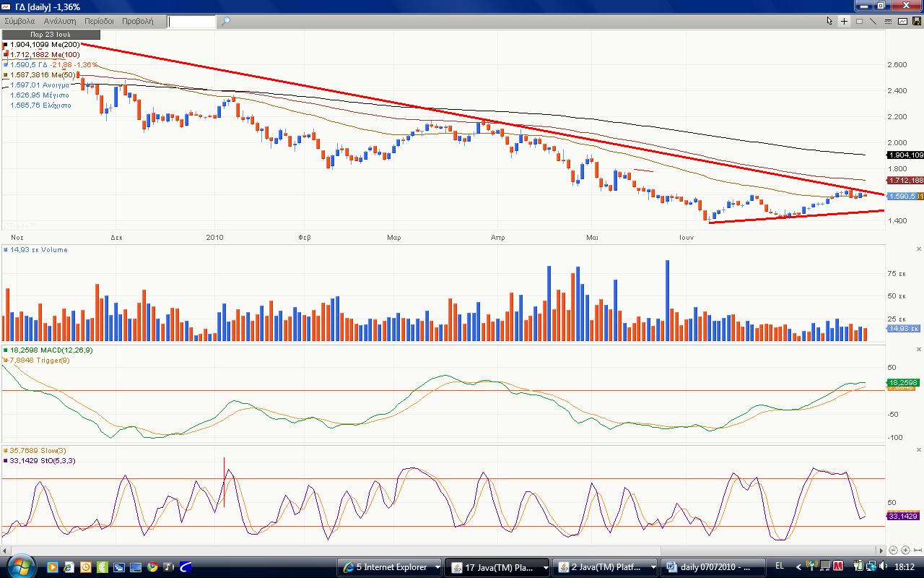924x578 pixels.
Task: Click the magnifier search icon
Action: (x=225, y=21)
